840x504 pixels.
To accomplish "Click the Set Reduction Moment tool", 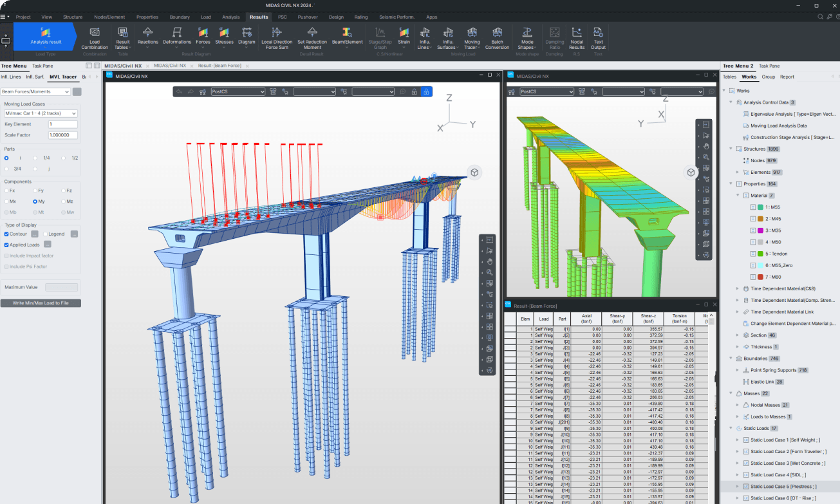I will pos(312,38).
